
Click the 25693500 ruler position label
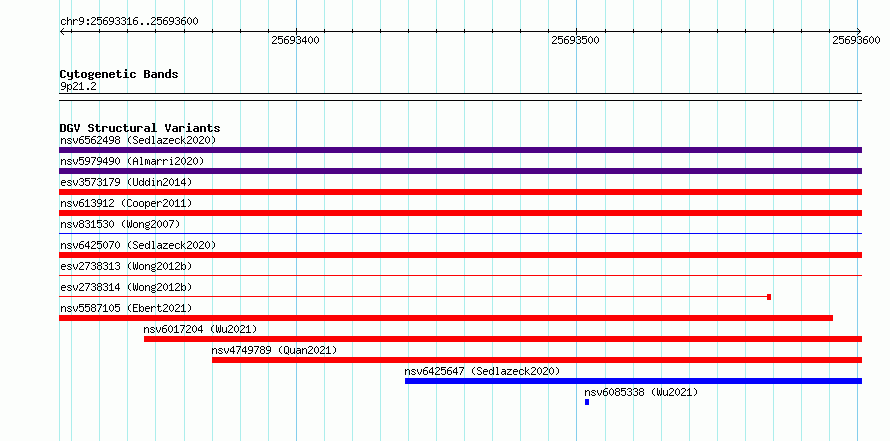[x=576, y=40]
